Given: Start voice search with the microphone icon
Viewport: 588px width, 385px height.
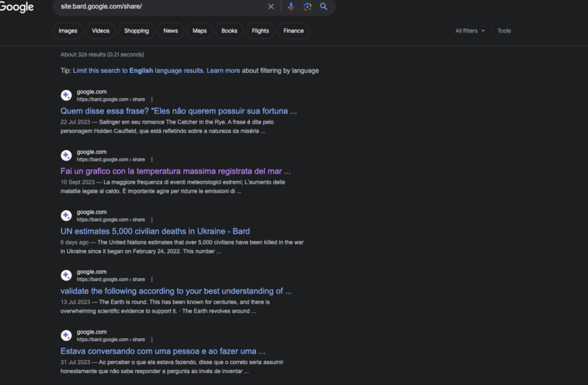Looking at the screenshot, I should click(291, 6).
